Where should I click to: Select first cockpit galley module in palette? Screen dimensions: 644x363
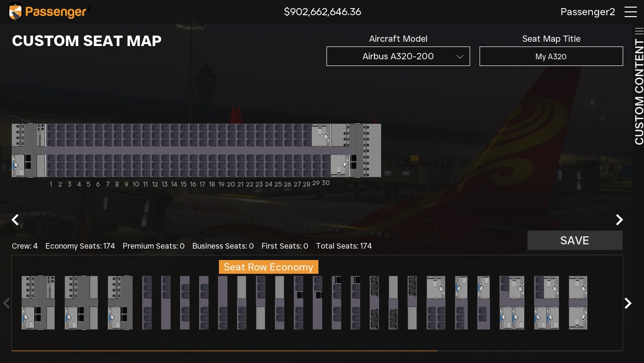[38, 303]
